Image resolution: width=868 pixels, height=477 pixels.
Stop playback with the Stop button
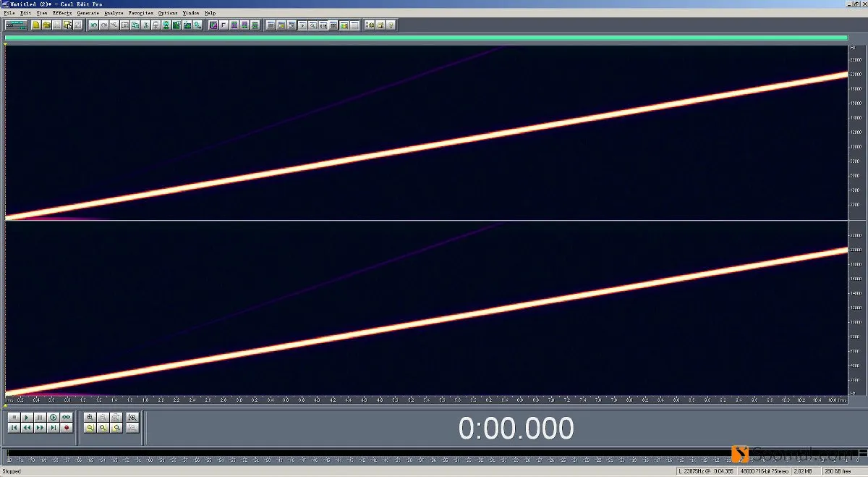[x=14, y=418]
